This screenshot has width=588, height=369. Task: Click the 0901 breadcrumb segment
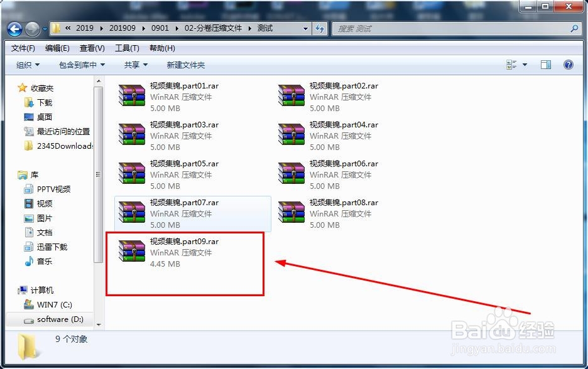[x=160, y=28]
